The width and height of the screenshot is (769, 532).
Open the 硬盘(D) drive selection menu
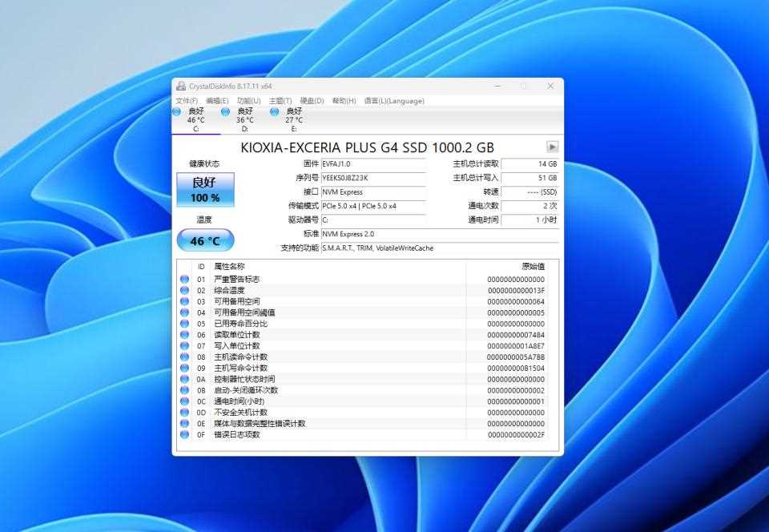[312, 100]
